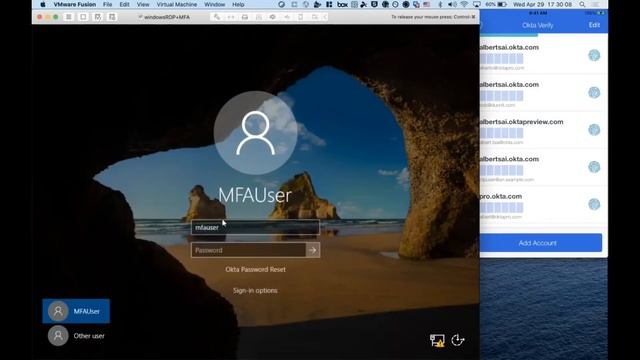The image size is (640, 360).
Task: Click the battery status indicator
Action: pyautogui.click(x=496, y=4)
